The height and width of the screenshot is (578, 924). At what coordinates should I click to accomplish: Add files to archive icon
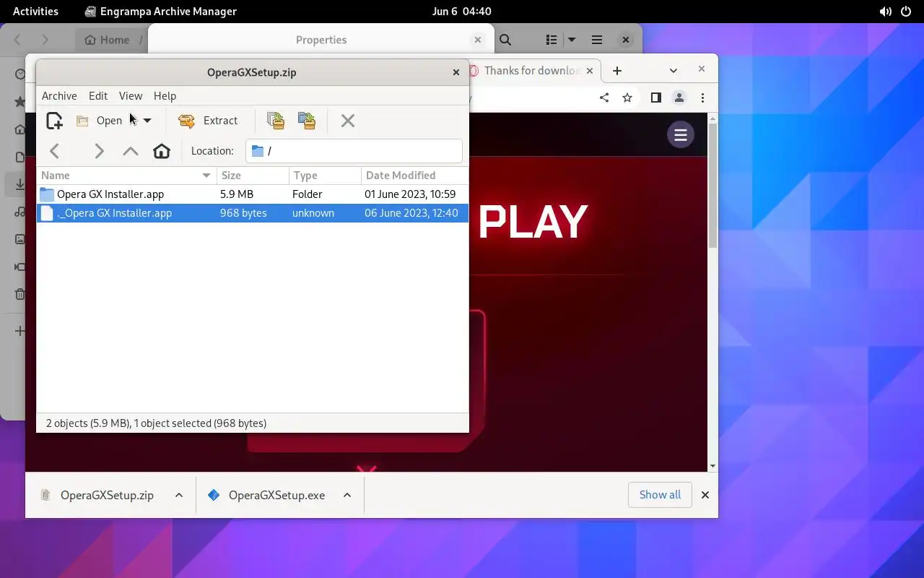[275, 121]
